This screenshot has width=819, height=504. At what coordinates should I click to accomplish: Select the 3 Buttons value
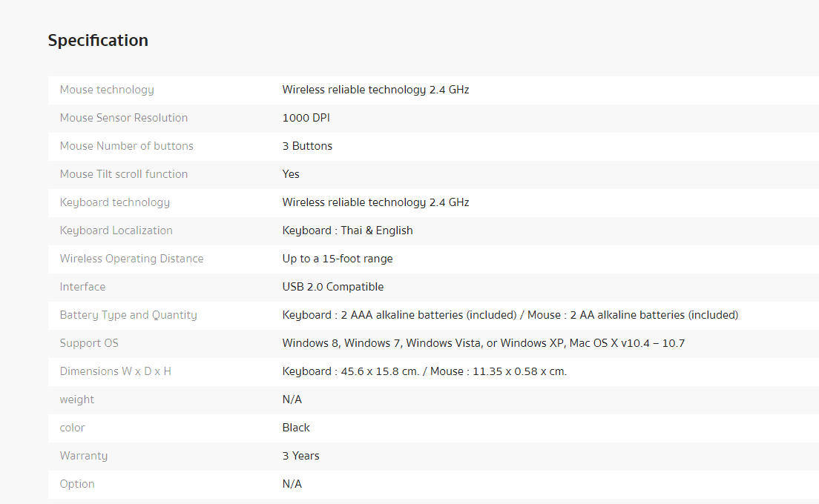pyautogui.click(x=307, y=146)
